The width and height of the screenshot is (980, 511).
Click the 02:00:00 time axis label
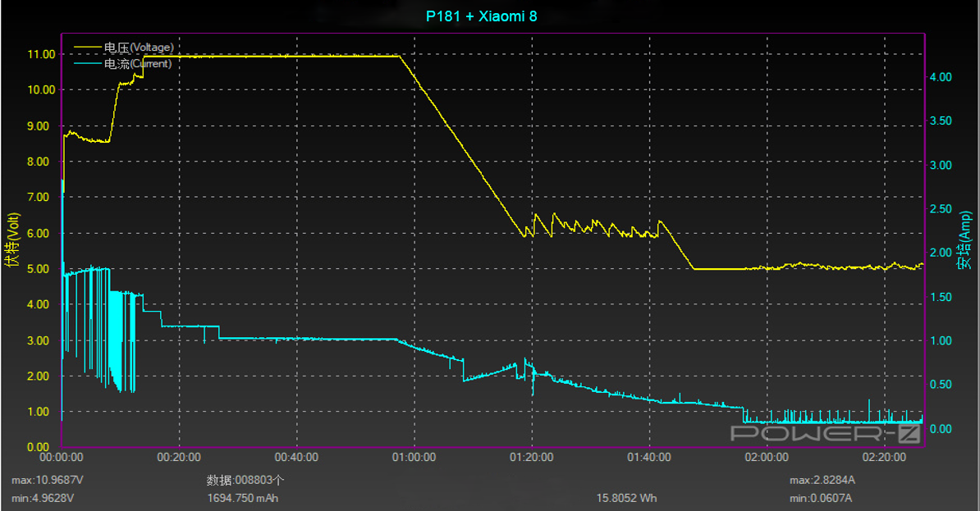(767, 458)
